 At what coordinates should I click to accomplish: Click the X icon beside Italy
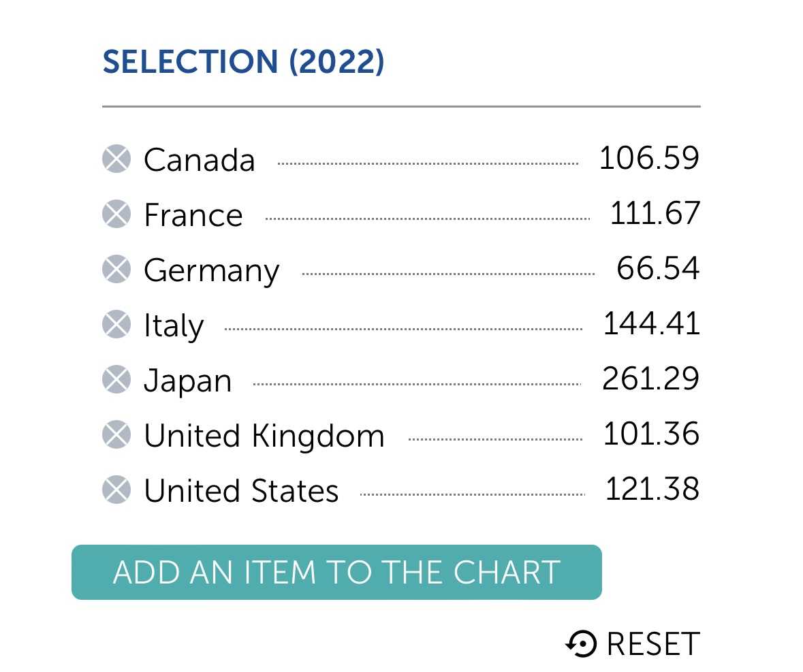pyautogui.click(x=116, y=324)
